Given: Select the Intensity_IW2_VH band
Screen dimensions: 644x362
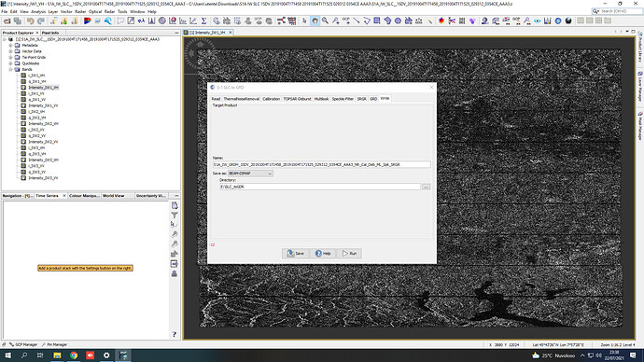Looking at the screenshot, I should 43,123.
